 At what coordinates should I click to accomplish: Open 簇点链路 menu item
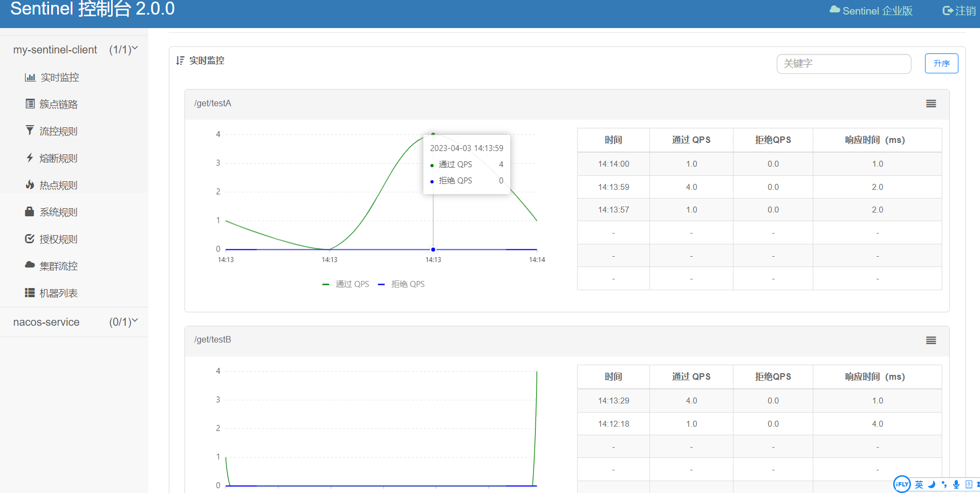59,104
